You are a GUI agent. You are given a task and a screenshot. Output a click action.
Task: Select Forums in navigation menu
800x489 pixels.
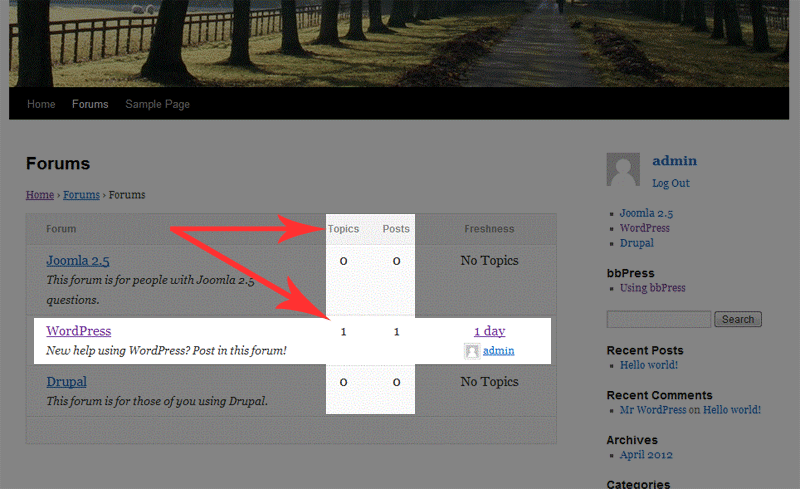tap(90, 104)
